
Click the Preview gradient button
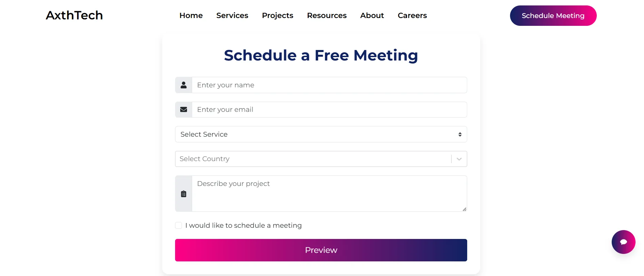coord(321,250)
